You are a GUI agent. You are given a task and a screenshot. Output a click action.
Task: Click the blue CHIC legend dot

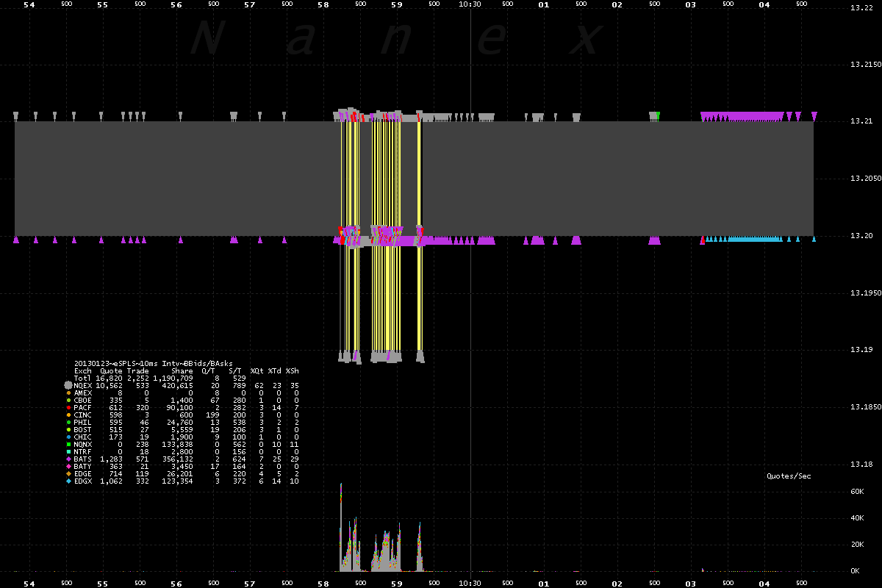point(68,436)
